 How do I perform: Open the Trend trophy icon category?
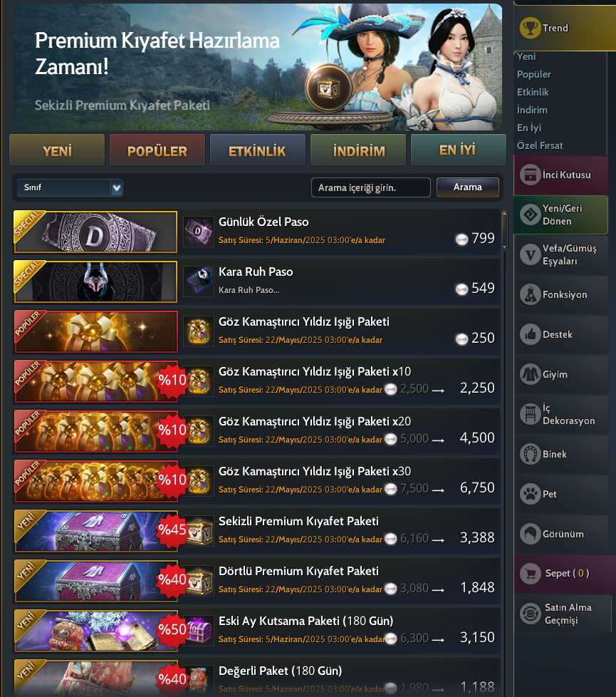pyautogui.click(x=530, y=28)
